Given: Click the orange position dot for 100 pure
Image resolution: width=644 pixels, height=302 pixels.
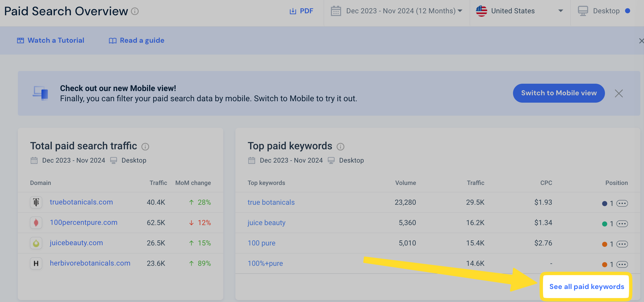Looking at the screenshot, I should 605,244.
